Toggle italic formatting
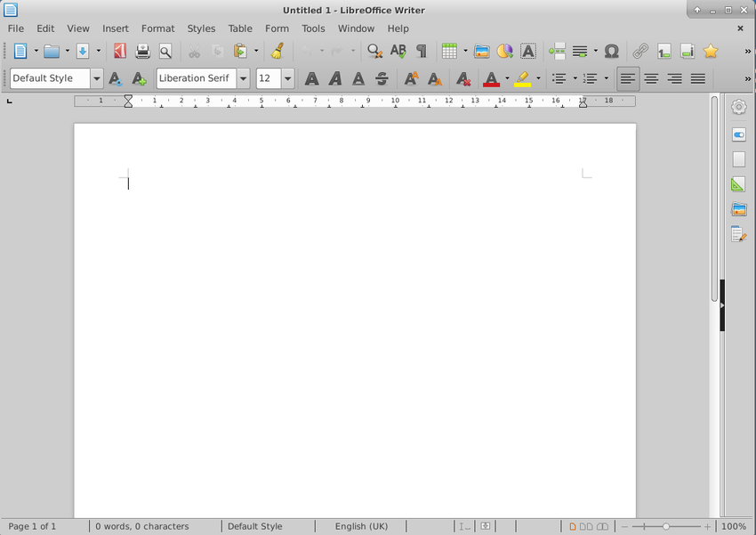This screenshot has width=756, height=535. tap(335, 78)
